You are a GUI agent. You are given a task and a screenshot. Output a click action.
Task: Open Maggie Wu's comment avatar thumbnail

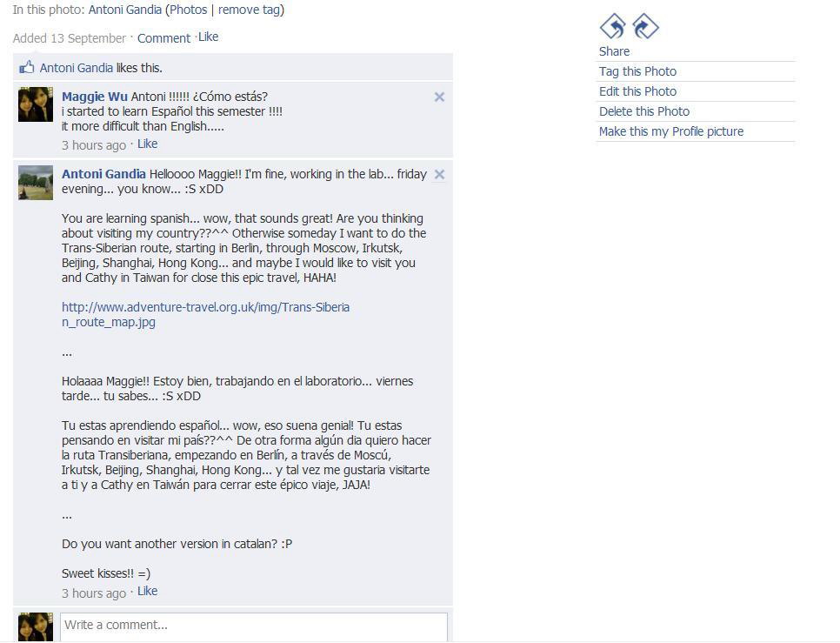pyautogui.click(x=36, y=104)
